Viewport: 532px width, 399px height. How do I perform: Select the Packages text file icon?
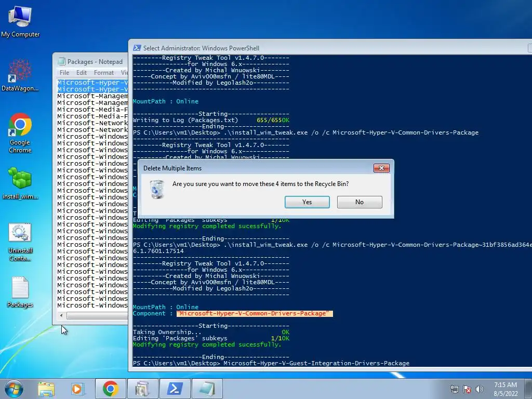(x=20, y=292)
